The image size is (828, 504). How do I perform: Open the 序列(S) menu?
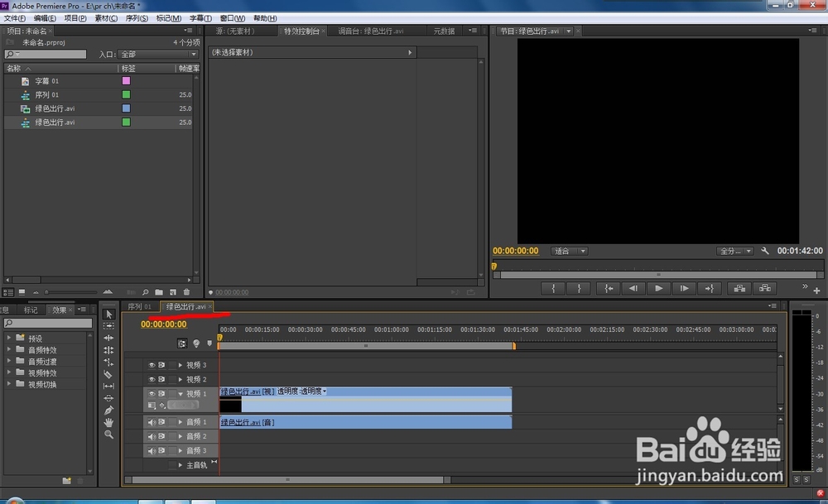tap(137, 18)
